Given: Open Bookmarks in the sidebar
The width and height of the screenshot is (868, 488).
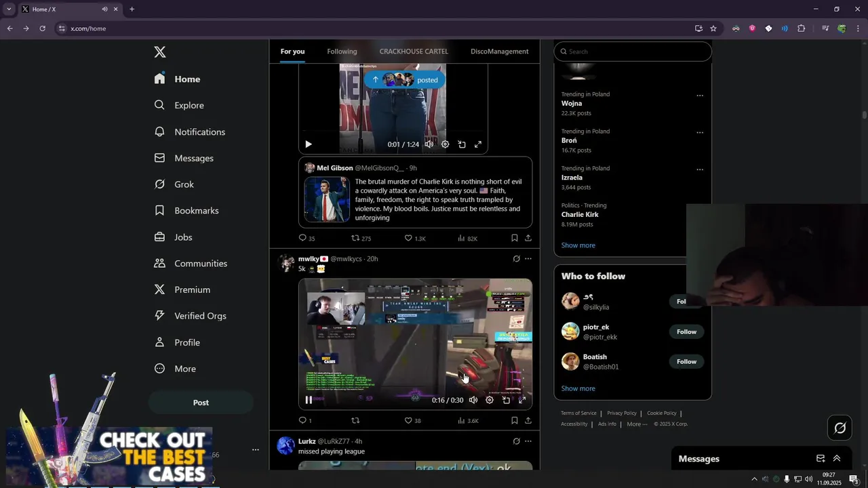Looking at the screenshot, I should click(x=186, y=211).
